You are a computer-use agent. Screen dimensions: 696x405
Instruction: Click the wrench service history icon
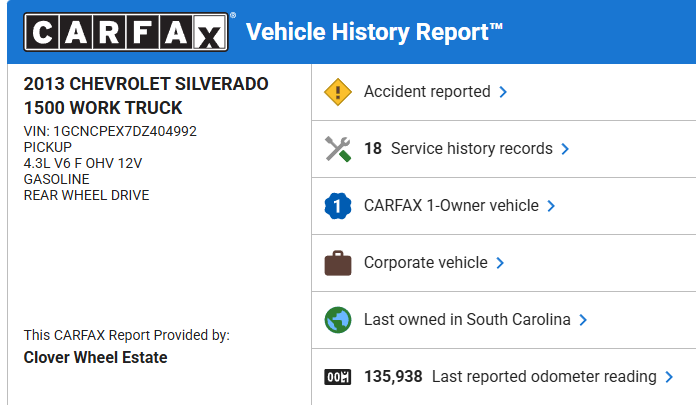(338, 149)
